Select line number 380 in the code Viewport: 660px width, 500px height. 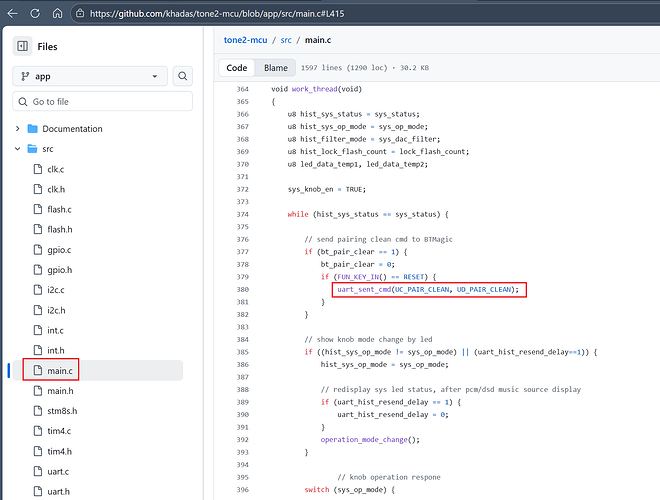242,289
